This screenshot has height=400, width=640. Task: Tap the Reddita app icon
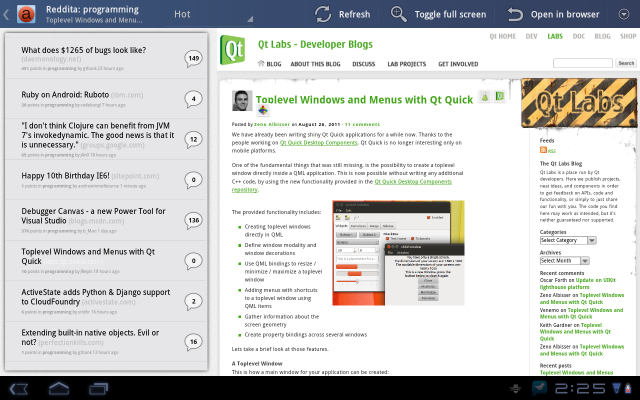point(26,14)
